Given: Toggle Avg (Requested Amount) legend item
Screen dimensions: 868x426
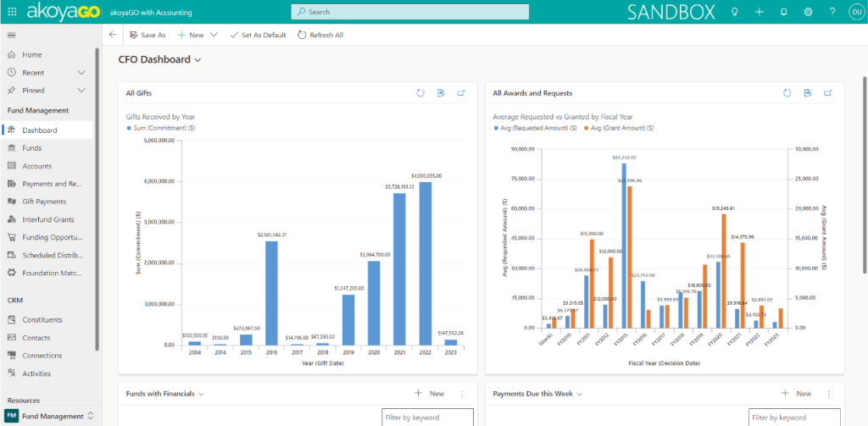Looking at the screenshot, I should tap(536, 128).
